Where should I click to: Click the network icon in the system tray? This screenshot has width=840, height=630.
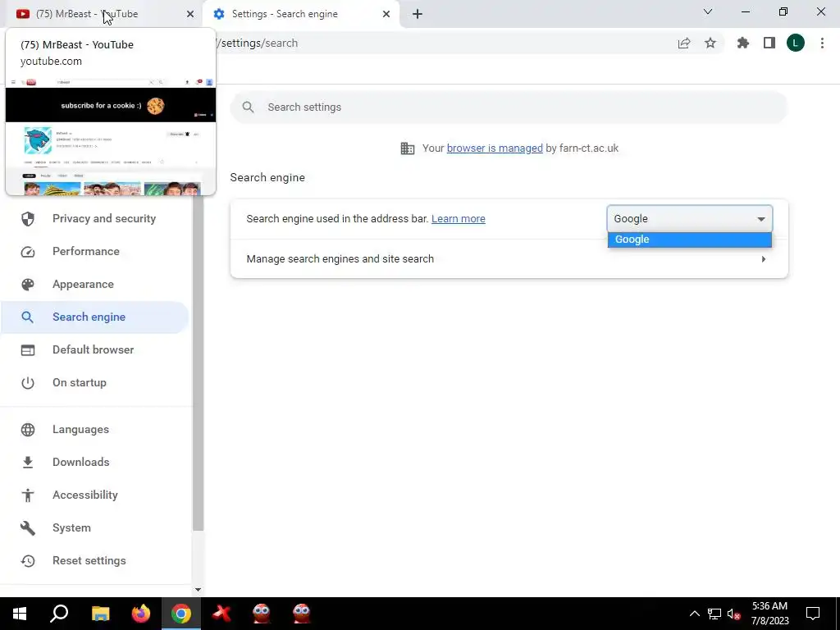coord(714,614)
